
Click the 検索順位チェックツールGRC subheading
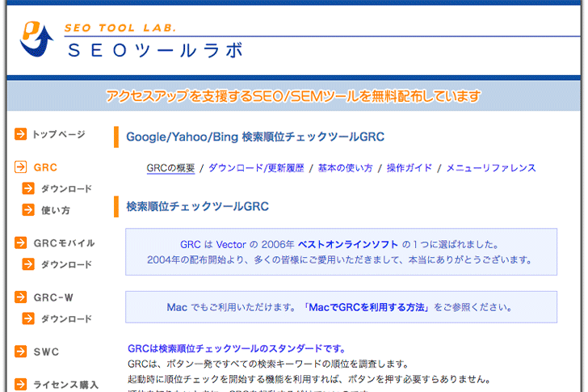coord(198,206)
